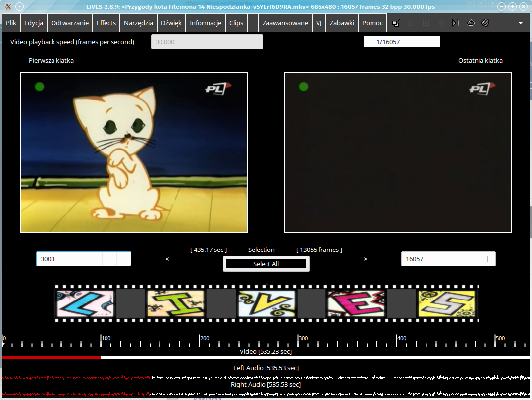This screenshot has height=400, width=532.
Task: Click the 'Left Audio [535.53 sec]' label
Action: (x=266, y=368)
